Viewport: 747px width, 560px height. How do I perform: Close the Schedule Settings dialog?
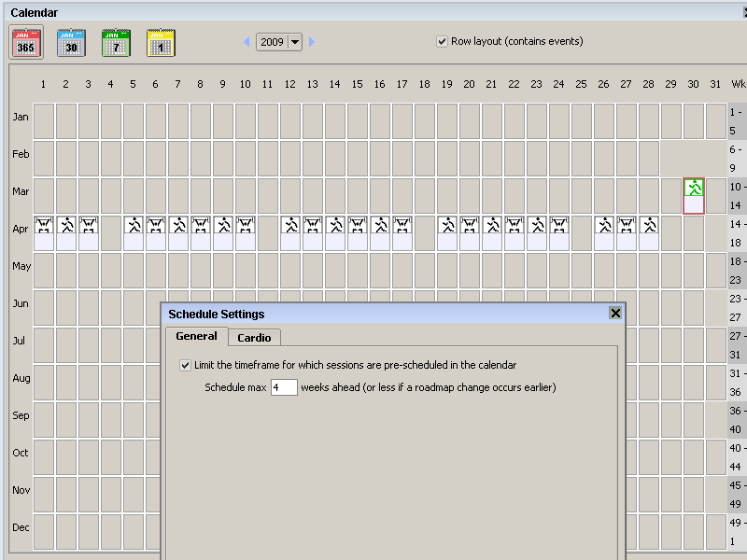coord(615,314)
